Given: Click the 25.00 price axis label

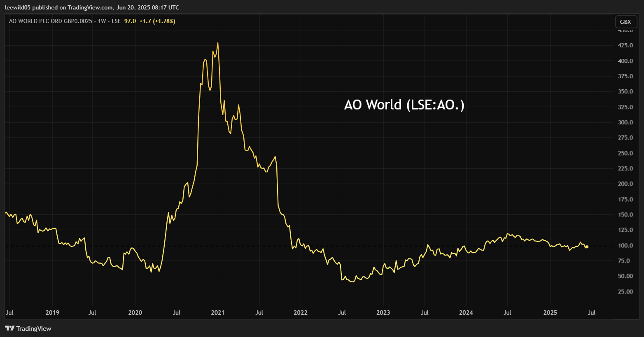Looking at the screenshot, I should (625, 291).
